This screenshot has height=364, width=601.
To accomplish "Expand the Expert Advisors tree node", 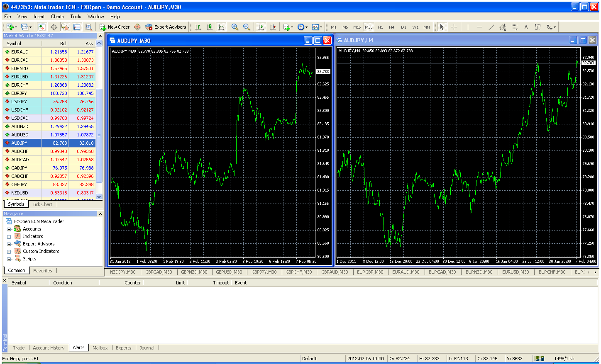I will [9, 244].
